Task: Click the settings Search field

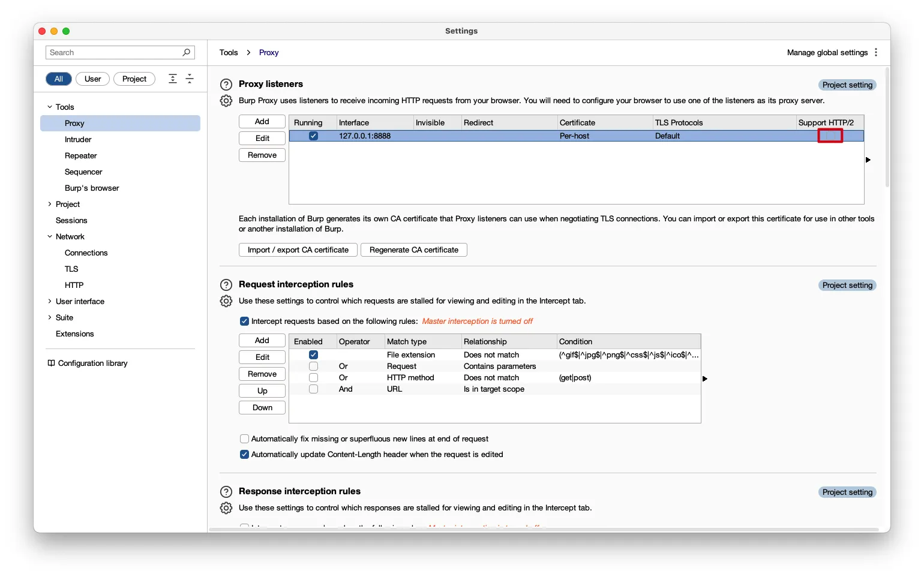Action: pos(120,52)
